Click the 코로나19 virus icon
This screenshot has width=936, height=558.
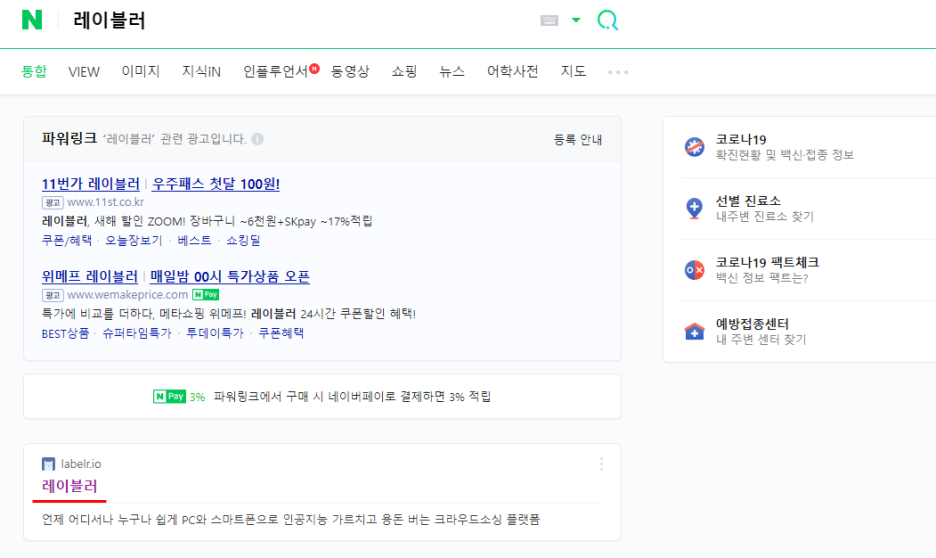tap(694, 146)
